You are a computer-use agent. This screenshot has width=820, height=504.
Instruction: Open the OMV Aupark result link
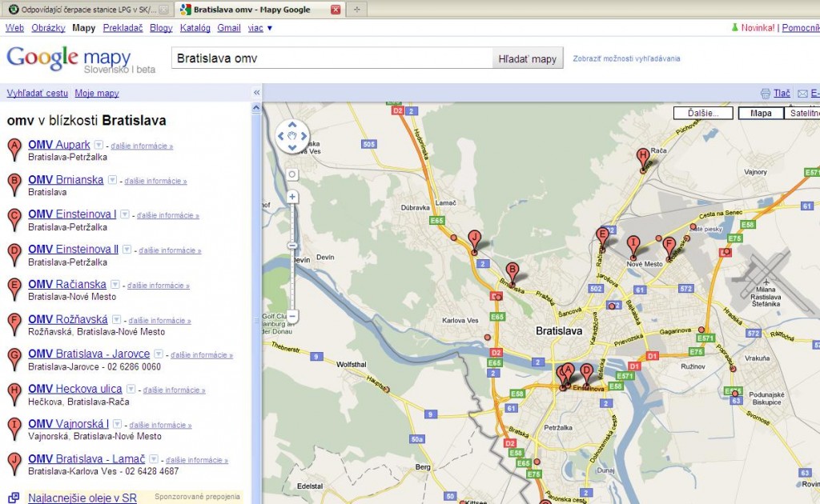tap(59, 145)
